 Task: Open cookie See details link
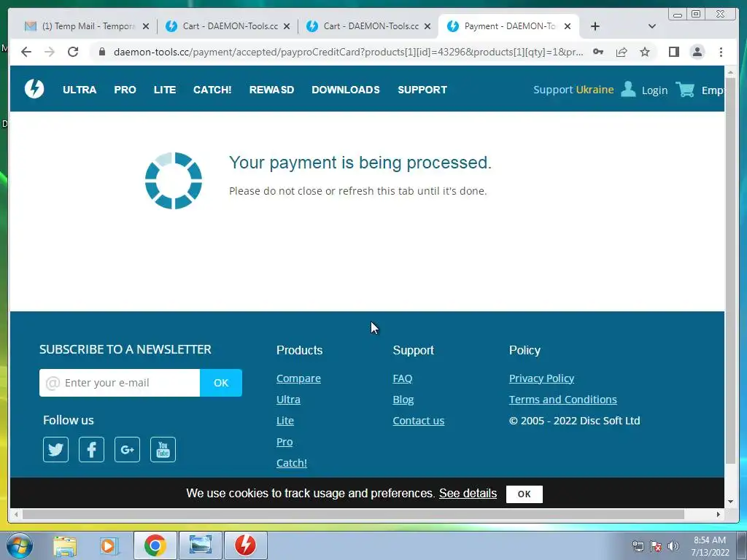(468, 493)
